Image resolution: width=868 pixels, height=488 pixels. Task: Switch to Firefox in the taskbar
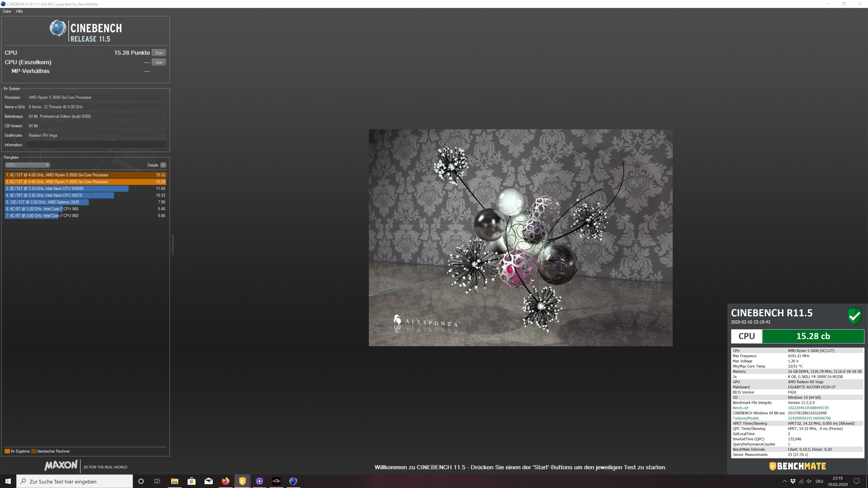pos(225,481)
